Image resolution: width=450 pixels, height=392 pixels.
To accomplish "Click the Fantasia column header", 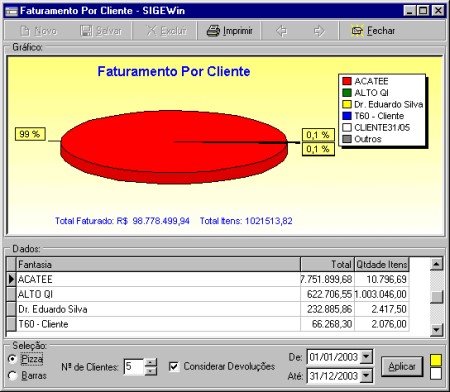I will pyautogui.click(x=158, y=265).
